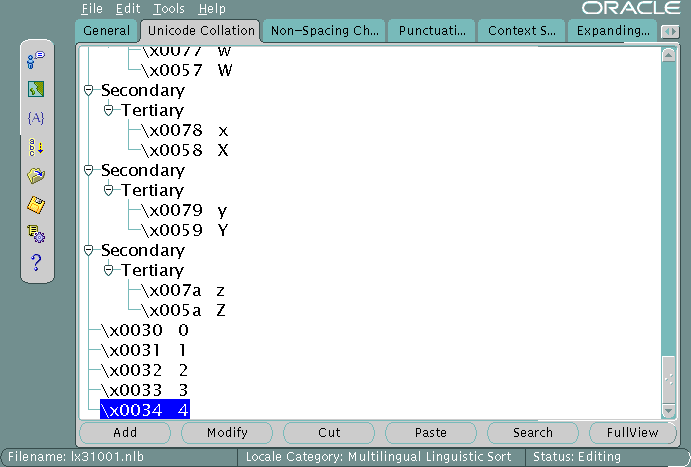Click the question mark help icon
691x467 pixels.
point(36,263)
